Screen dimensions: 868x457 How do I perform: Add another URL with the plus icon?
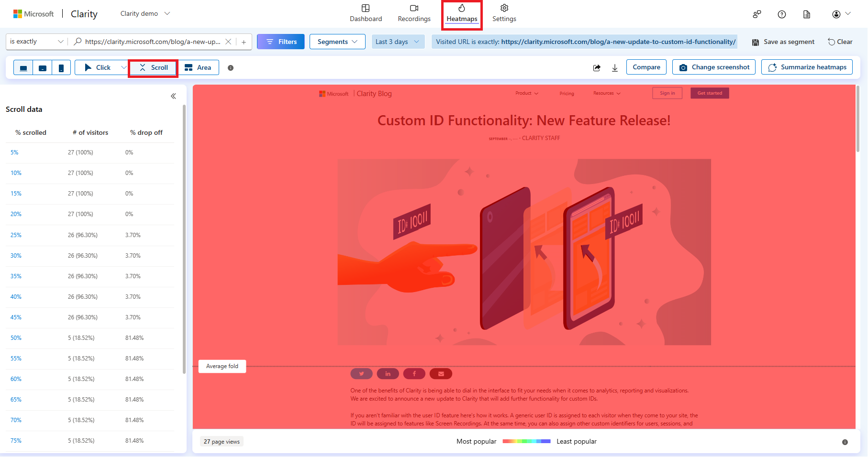click(244, 42)
